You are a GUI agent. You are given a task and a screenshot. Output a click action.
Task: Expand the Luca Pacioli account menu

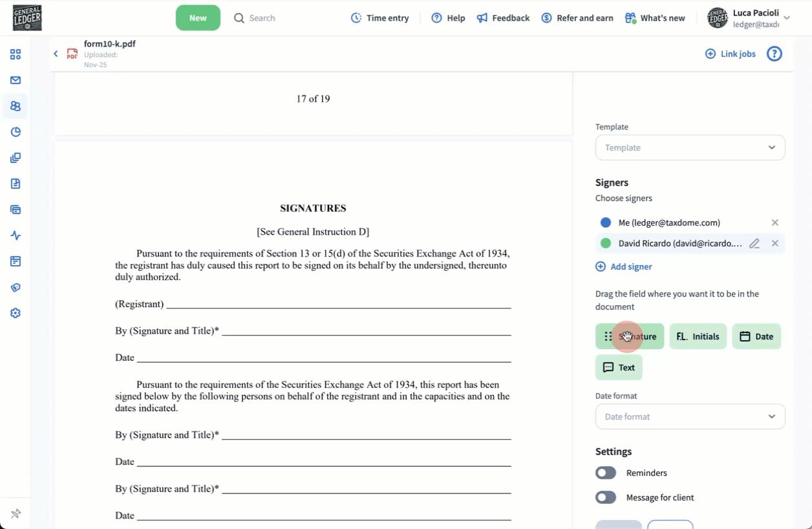point(786,18)
